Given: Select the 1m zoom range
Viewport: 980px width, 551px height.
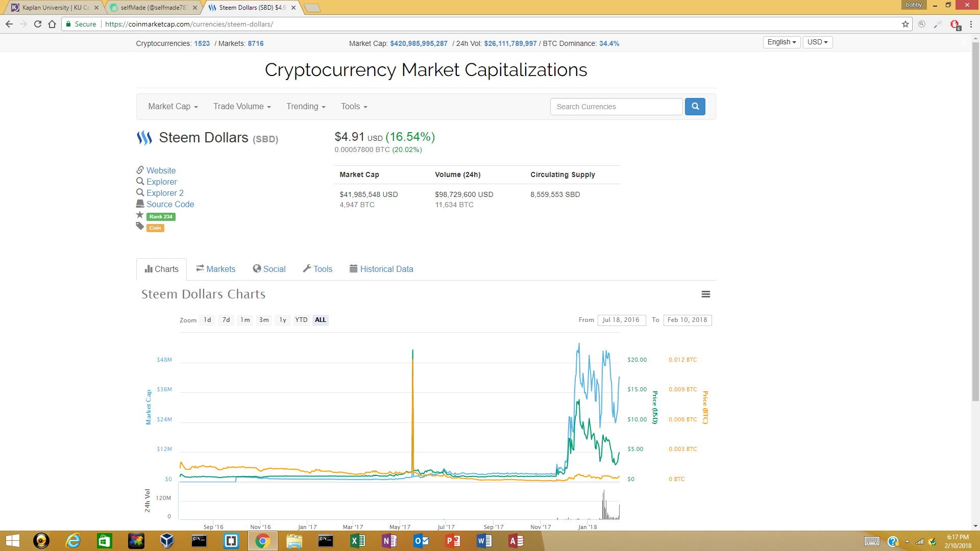Looking at the screenshot, I should (245, 320).
